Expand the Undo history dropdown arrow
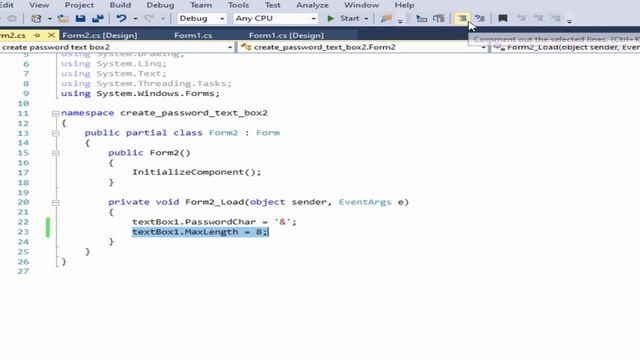This screenshot has width=640, height=360. [x=136, y=19]
